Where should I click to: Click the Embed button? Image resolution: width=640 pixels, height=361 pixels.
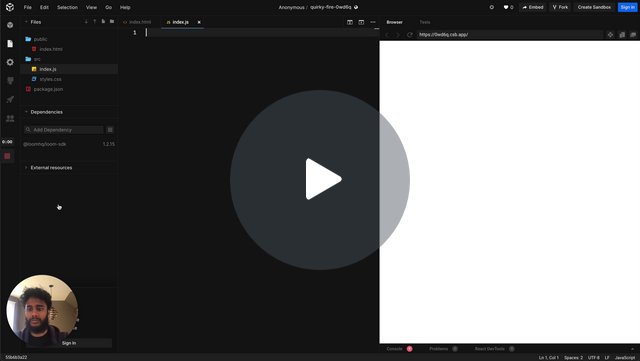533,7
